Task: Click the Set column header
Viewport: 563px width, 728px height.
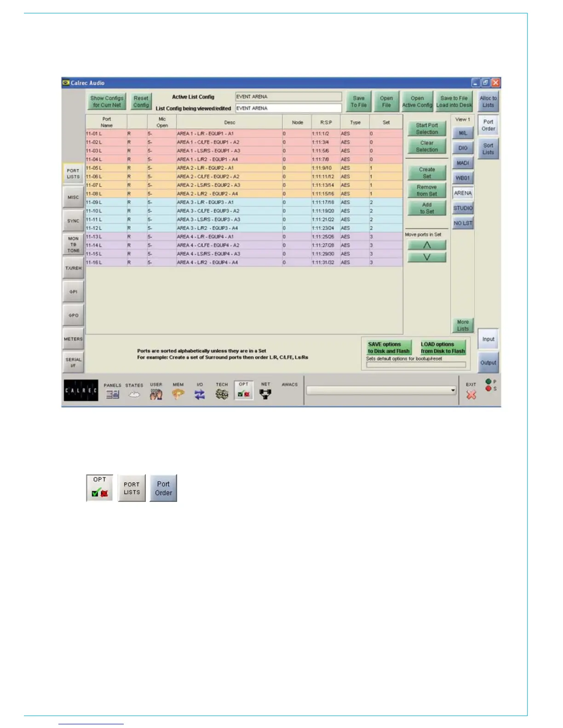Action: [x=386, y=122]
